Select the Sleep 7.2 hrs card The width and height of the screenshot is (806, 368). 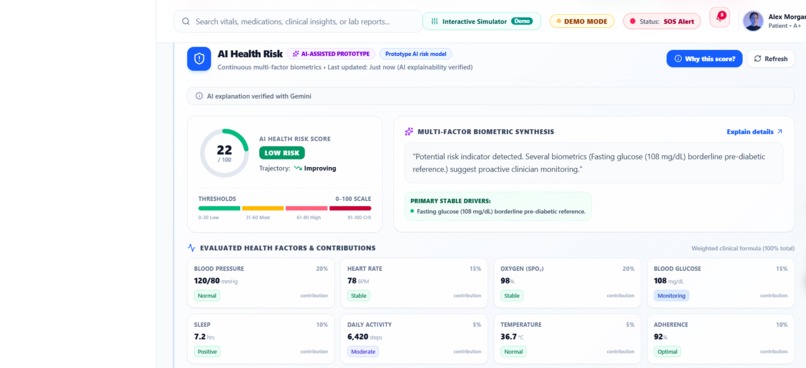tap(261, 339)
